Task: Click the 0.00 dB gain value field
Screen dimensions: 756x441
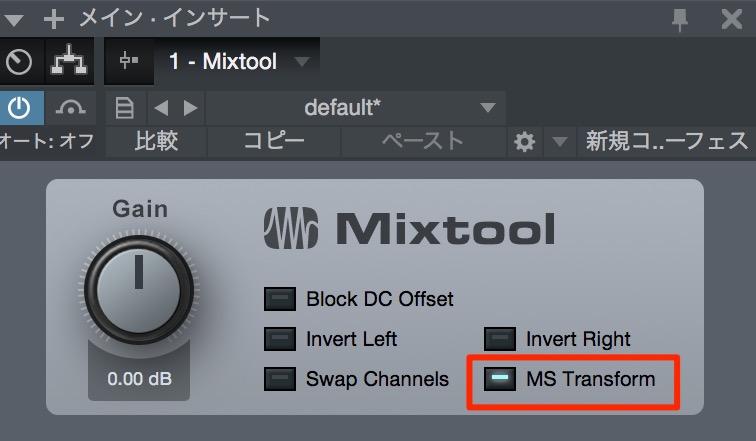Action: pos(139,379)
